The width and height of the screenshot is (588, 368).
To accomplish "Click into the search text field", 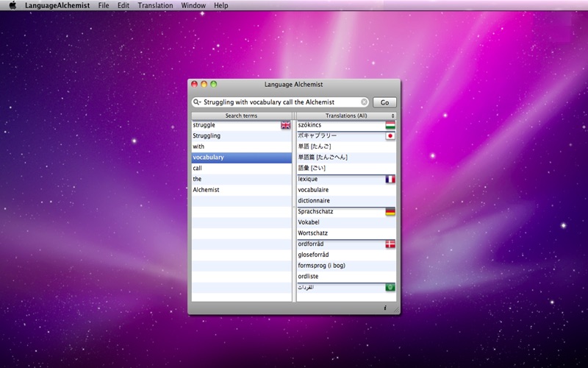I will point(282,102).
